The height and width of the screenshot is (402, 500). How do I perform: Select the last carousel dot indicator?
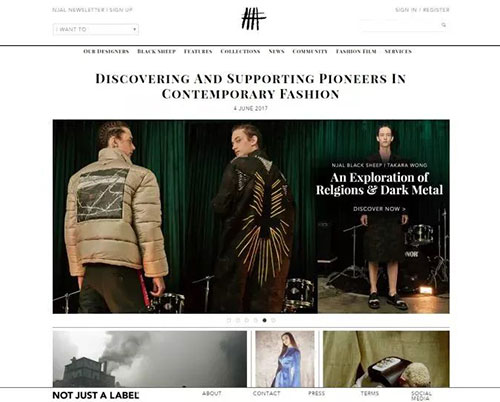pos(273,320)
